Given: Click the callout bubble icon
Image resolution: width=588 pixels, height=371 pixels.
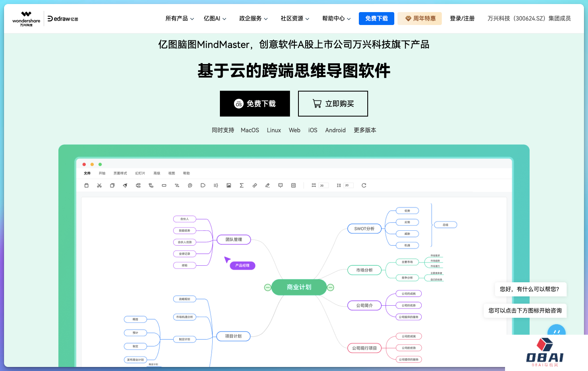Looking at the screenshot, I should click(190, 185).
